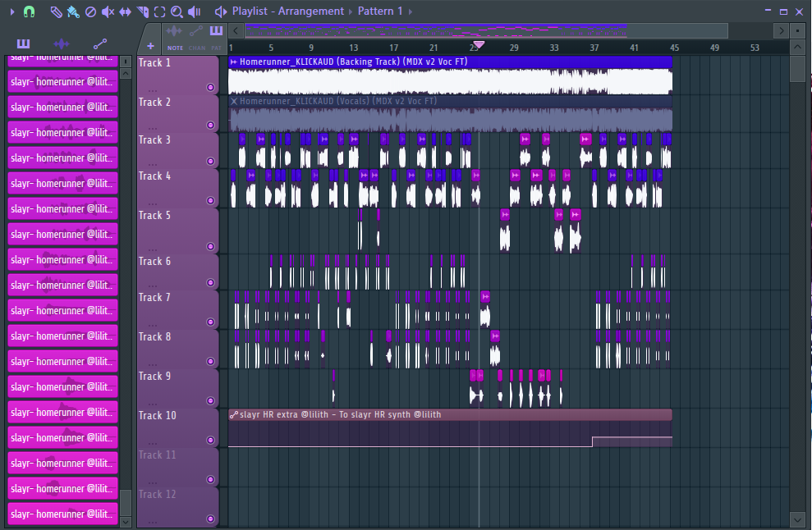Open the Pattern 1 breadcrumb selector

click(x=380, y=11)
